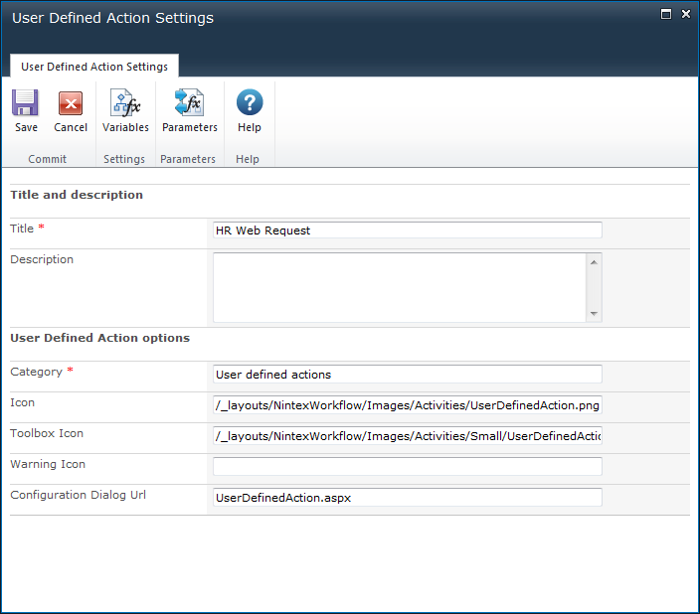Click inside the Description text area
This screenshot has height=614, width=700.
click(x=400, y=287)
